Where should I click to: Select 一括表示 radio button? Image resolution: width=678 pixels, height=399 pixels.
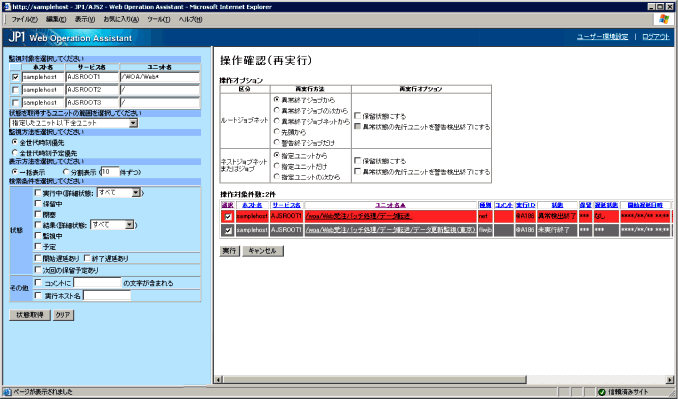15,172
